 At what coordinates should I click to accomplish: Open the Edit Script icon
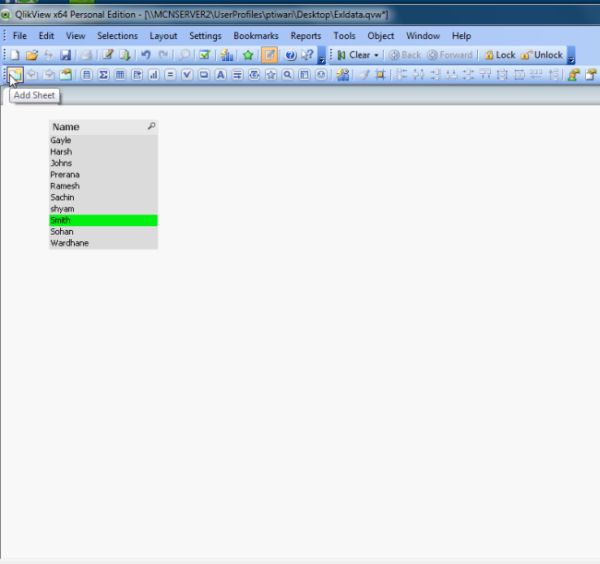click(x=108, y=55)
